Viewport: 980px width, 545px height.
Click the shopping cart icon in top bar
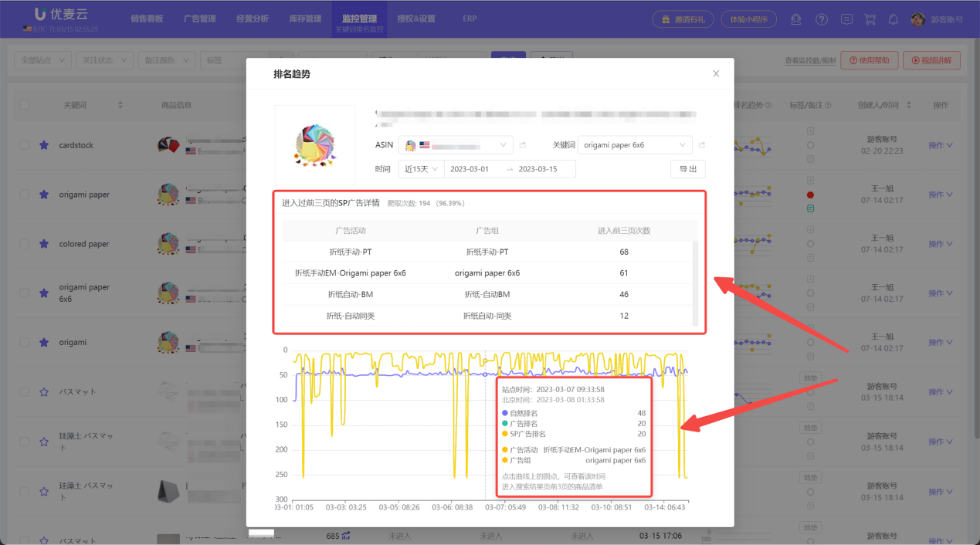point(870,19)
